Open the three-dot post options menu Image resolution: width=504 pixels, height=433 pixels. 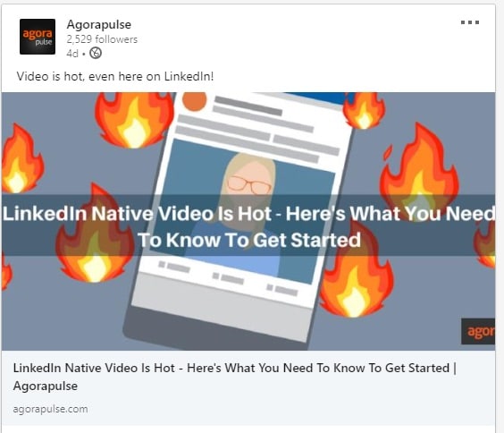pyautogui.click(x=470, y=22)
